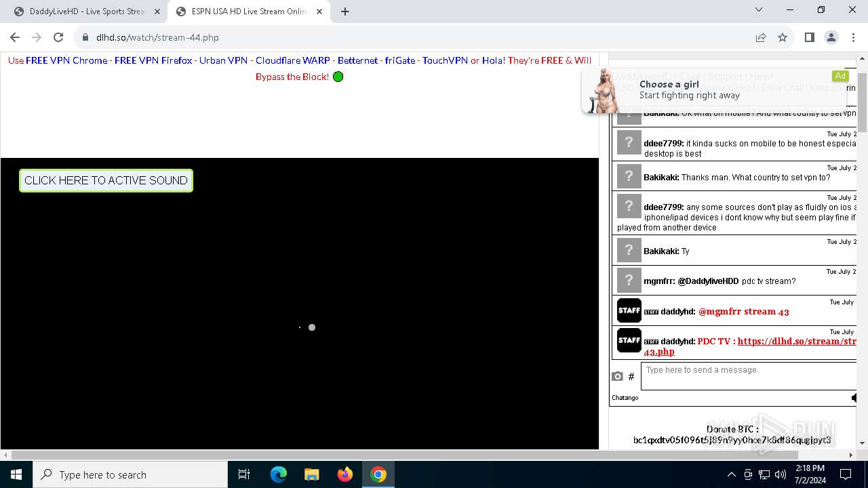868x488 pixels.
Task: Switch to the DaddyLiveHD Live Sports tab
Action: pyautogui.click(x=86, y=12)
